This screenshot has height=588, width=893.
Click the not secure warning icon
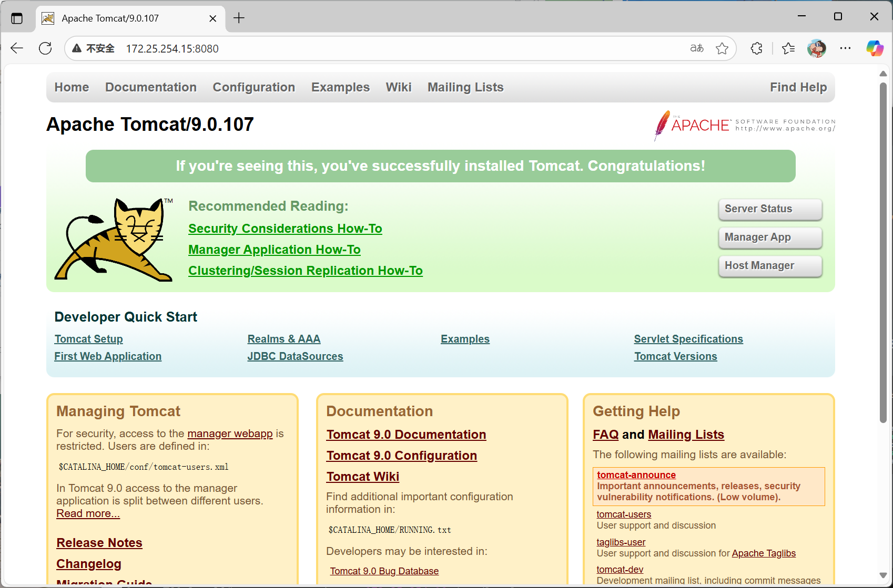click(x=77, y=48)
